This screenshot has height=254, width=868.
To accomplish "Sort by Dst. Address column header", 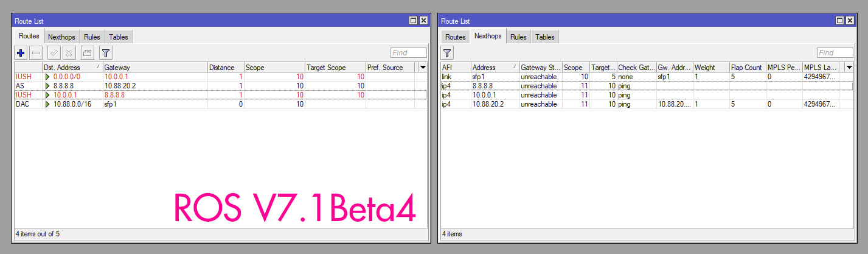I will 72,67.
